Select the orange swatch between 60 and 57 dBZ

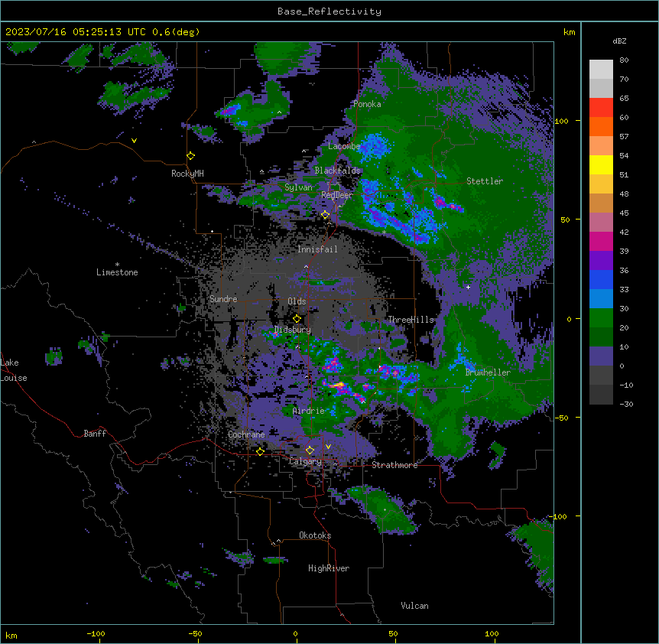[x=601, y=126]
